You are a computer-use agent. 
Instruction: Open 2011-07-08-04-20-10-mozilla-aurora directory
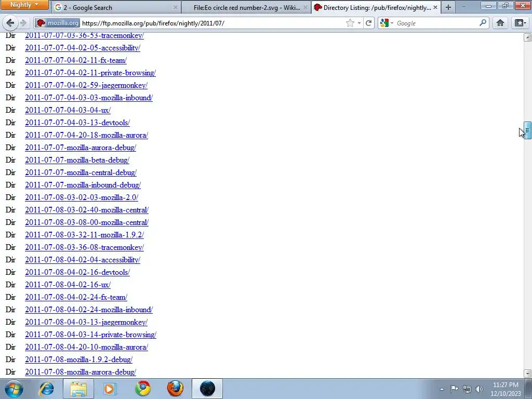87,347
